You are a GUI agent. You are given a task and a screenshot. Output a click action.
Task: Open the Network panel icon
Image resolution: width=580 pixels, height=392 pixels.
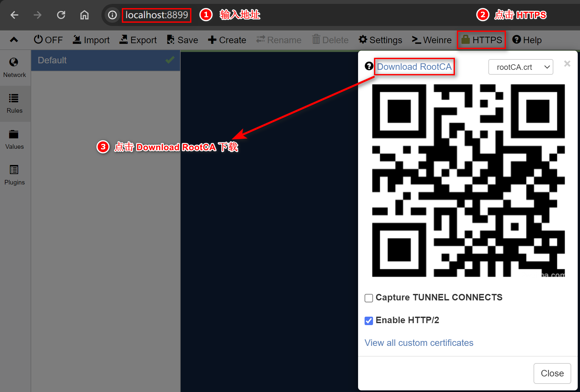tap(14, 62)
